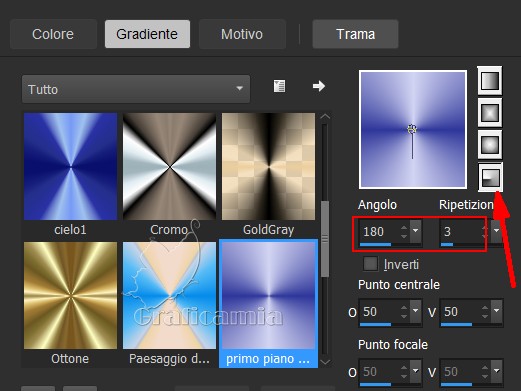Click scroll down arrow of gradient list
This screenshot has width=521, height=391.
[325, 361]
